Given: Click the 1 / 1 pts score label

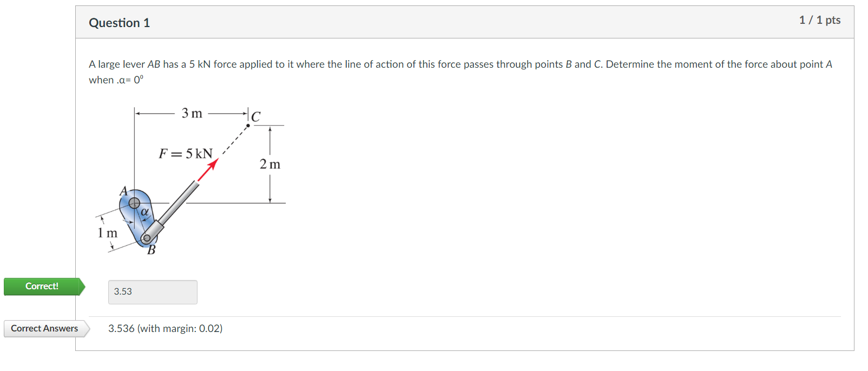Looking at the screenshot, I should pyautogui.click(x=820, y=20).
